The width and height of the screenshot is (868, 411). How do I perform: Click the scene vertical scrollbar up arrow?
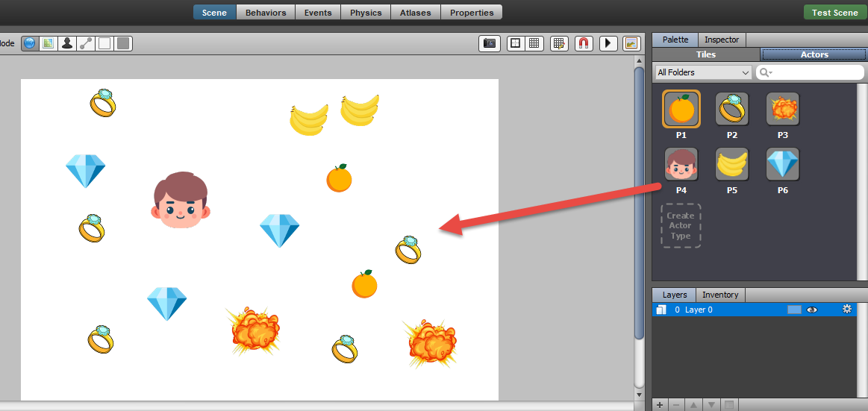pos(639,61)
